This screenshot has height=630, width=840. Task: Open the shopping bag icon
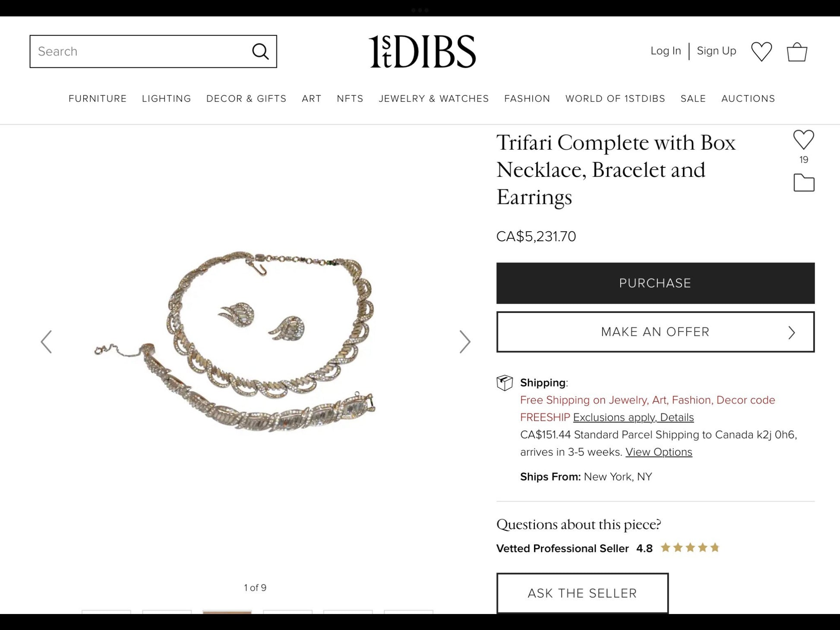797,52
